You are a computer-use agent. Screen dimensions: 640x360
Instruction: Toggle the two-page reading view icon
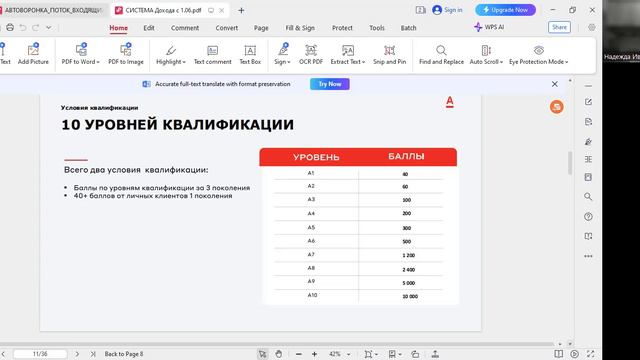pyautogui.click(x=558, y=354)
